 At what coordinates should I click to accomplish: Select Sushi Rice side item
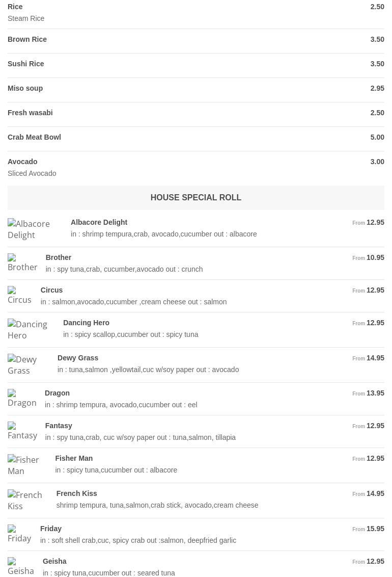[x=26, y=64]
